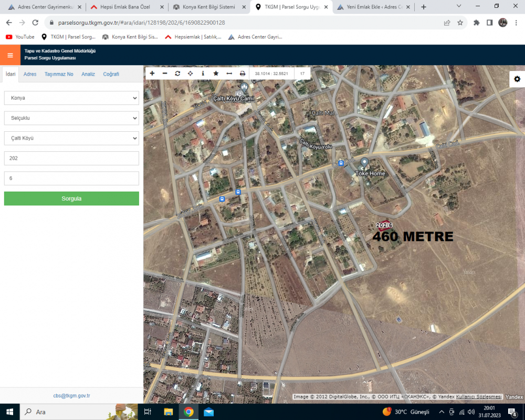Click the locate crosshair icon in map toolbar
This screenshot has width=525, height=420.
tap(190, 73)
